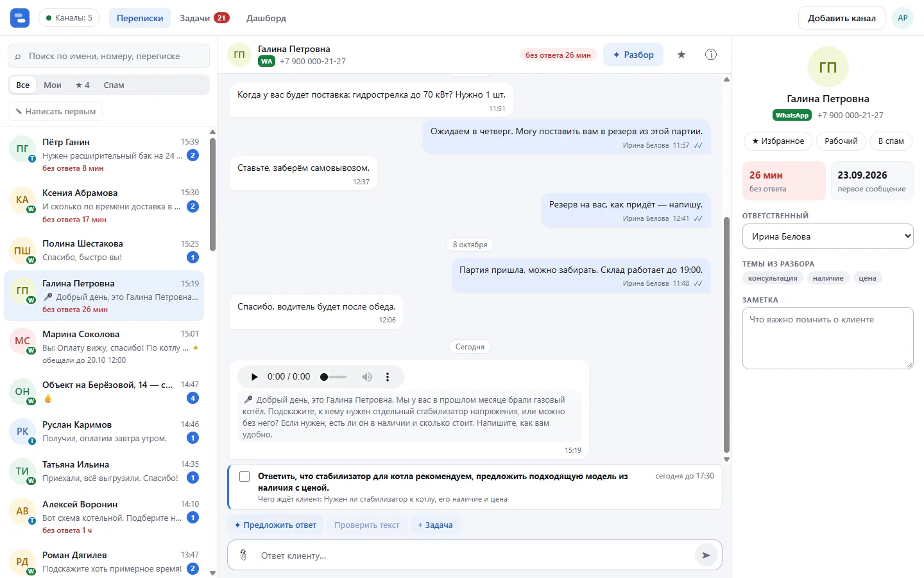Click Алексей Воронин's АВ avatar
Image resolution: width=924 pixels, height=578 pixels.
coord(22,511)
